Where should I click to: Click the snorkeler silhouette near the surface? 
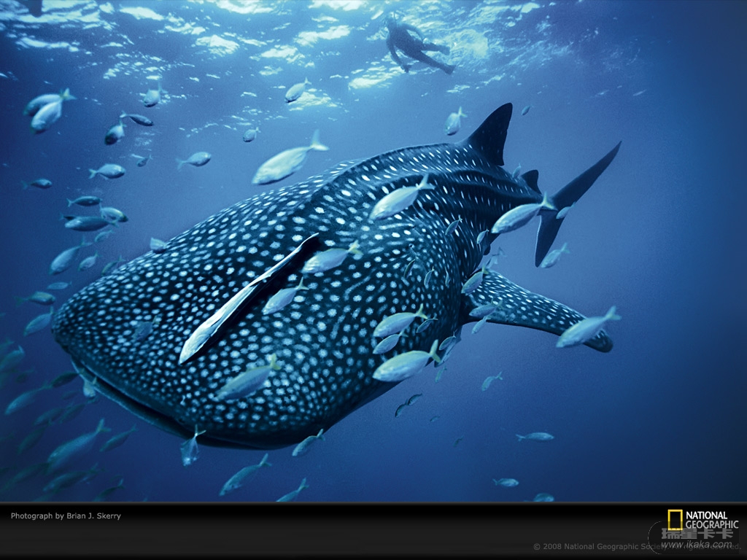click(x=415, y=45)
